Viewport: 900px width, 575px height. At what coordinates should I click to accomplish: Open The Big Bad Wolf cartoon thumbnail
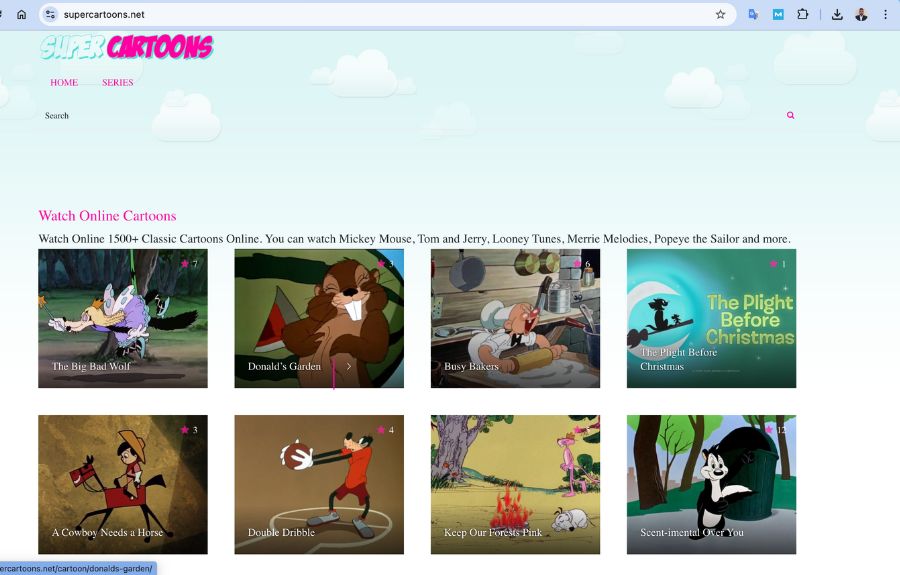pyautogui.click(x=123, y=318)
